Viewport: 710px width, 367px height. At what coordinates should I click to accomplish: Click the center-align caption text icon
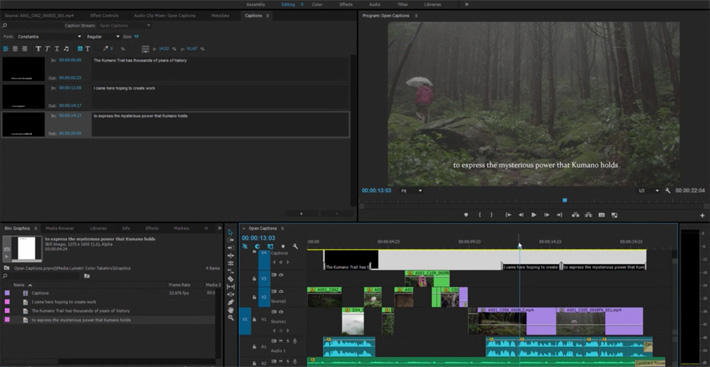coord(15,48)
